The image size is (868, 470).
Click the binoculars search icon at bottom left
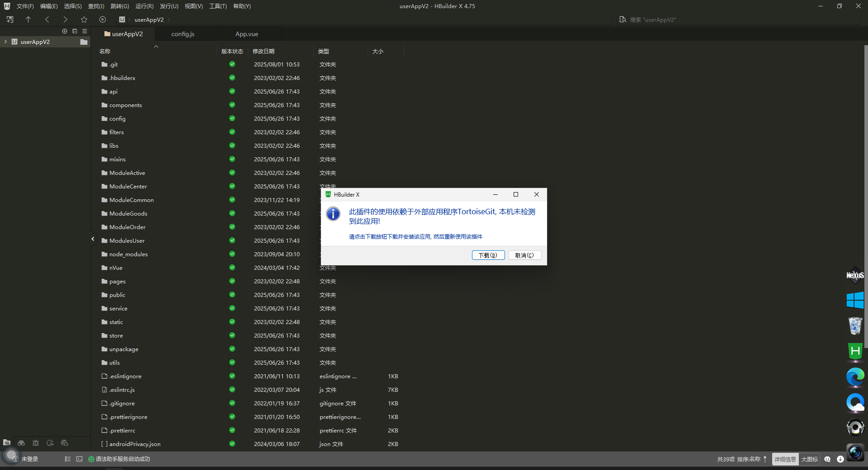tap(21, 443)
